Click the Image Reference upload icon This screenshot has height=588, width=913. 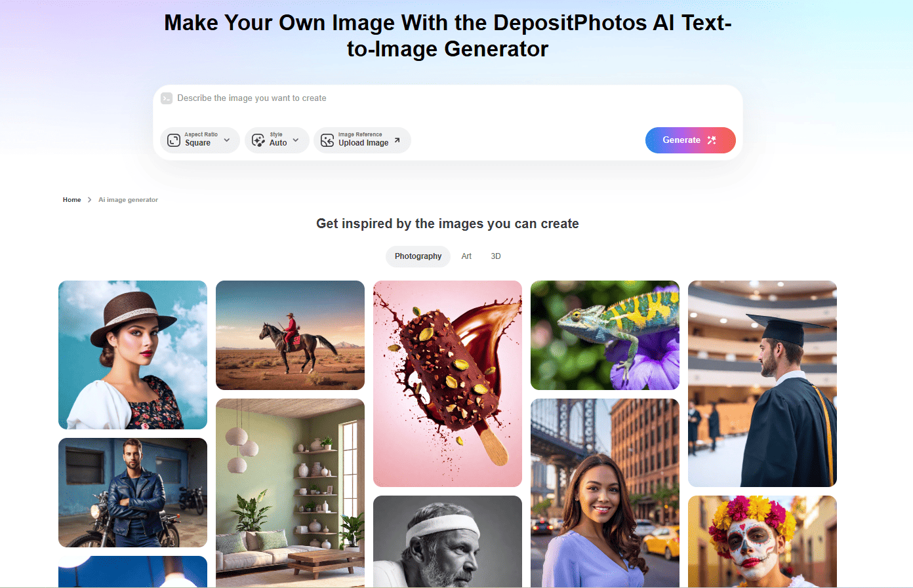327,140
